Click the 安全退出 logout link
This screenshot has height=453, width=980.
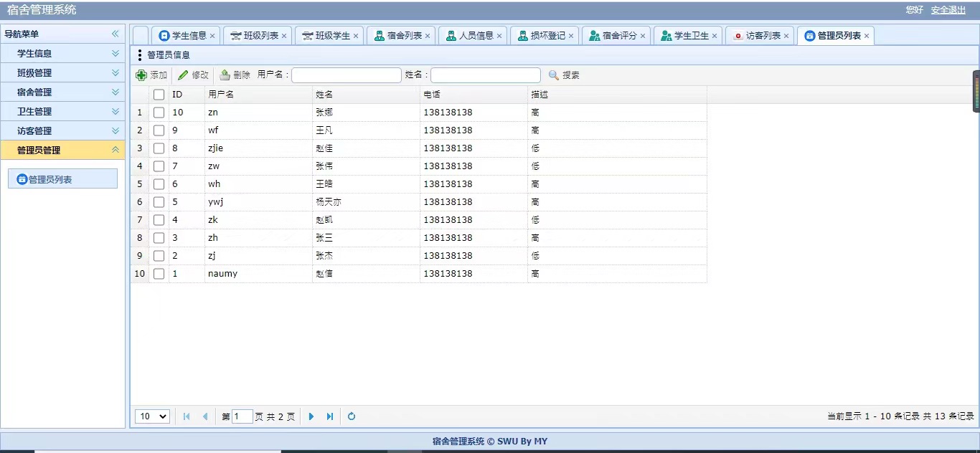[948, 10]
